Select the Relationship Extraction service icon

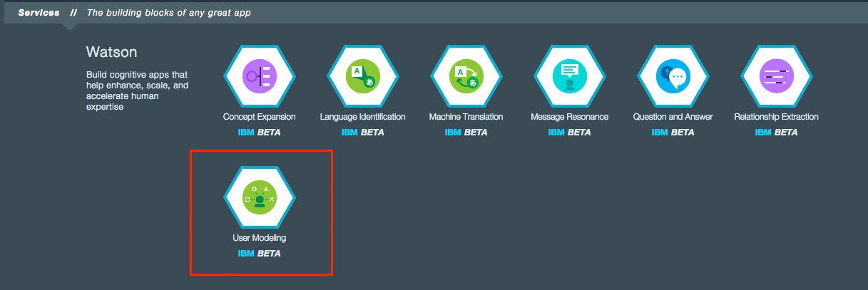777,76
